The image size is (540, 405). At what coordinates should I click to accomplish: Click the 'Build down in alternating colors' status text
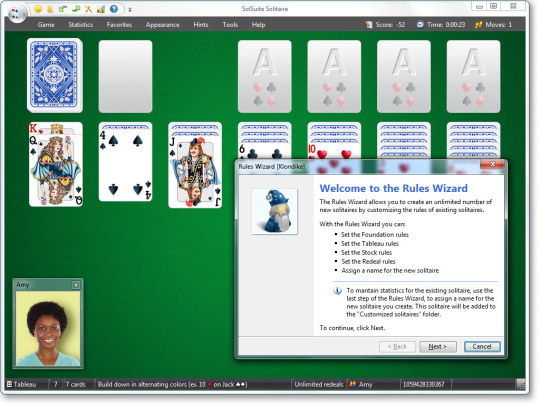172,384
